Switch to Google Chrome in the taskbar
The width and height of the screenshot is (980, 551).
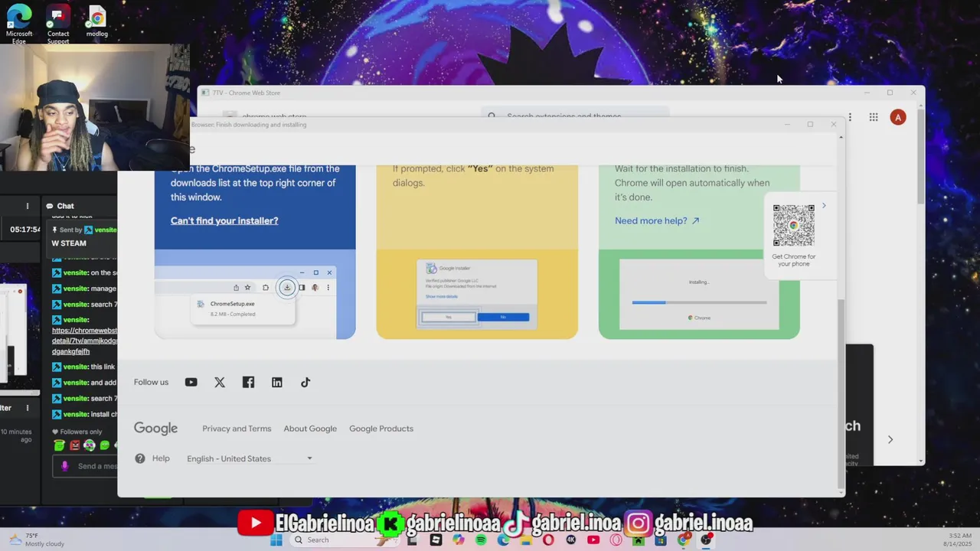[x=683, y=540]
